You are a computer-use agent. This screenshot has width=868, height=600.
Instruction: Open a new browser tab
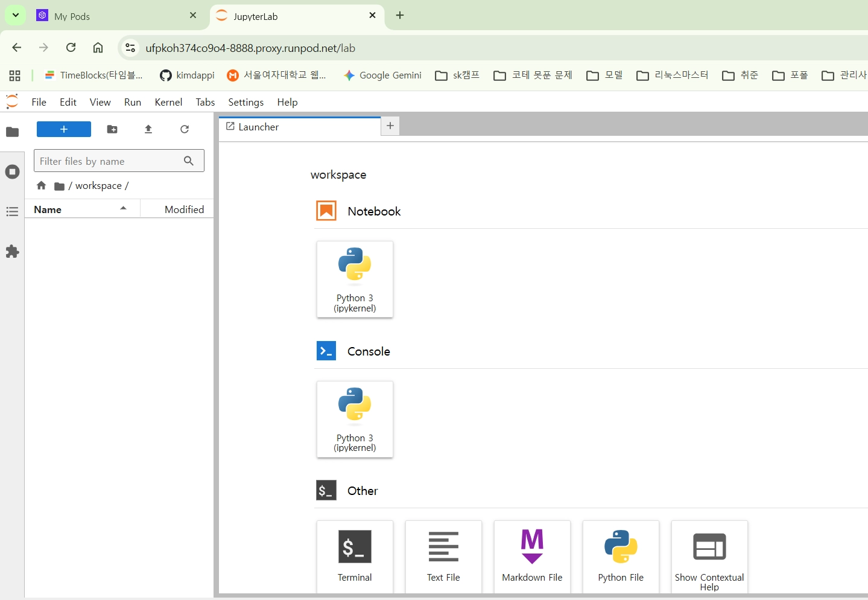(400, 16)
